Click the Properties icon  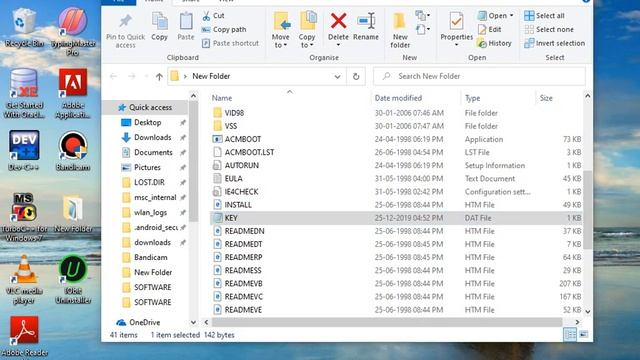[456, 21]
